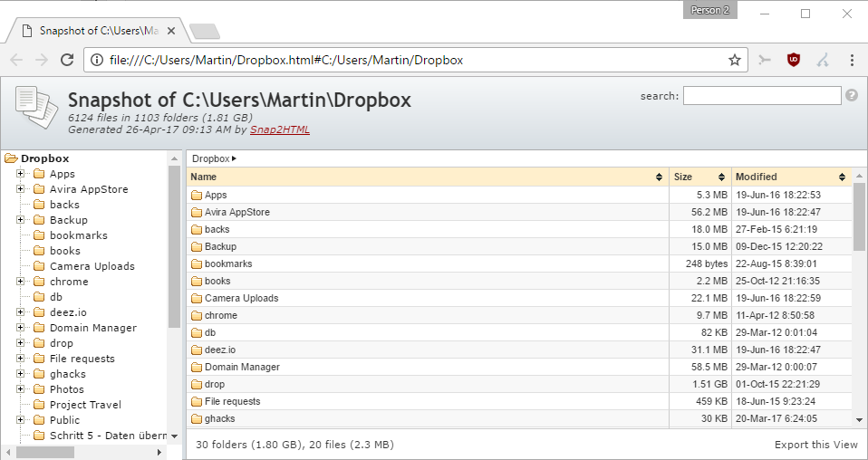
Task: Open the bookmarks folder in file list
Action: (228, 264)
